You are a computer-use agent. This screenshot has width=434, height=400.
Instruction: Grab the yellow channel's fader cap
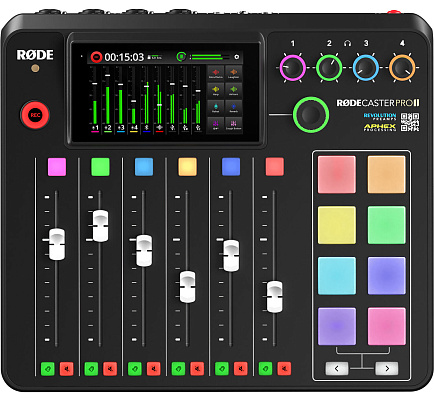tap(188, 287)
